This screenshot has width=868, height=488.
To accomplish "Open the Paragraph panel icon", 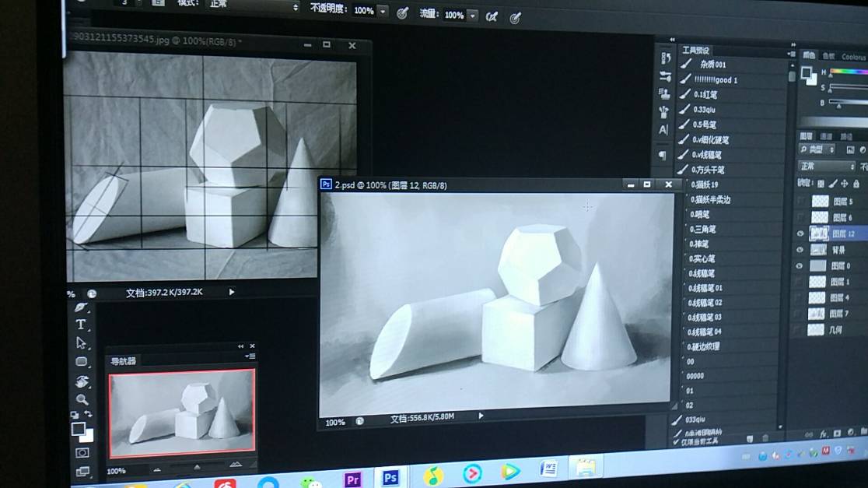I will (662, 156).
